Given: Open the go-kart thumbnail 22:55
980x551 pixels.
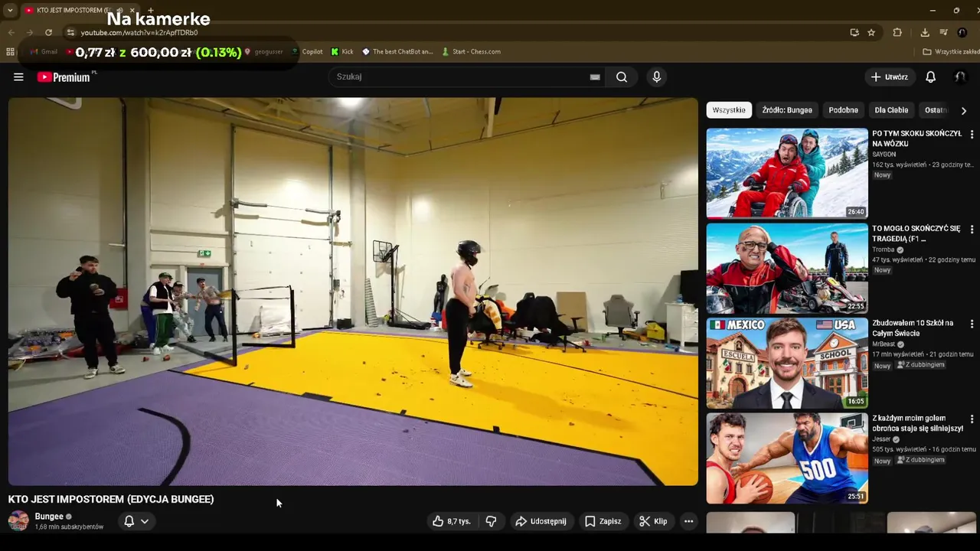Looking at the screenshot, I should [x=787, y=268].
